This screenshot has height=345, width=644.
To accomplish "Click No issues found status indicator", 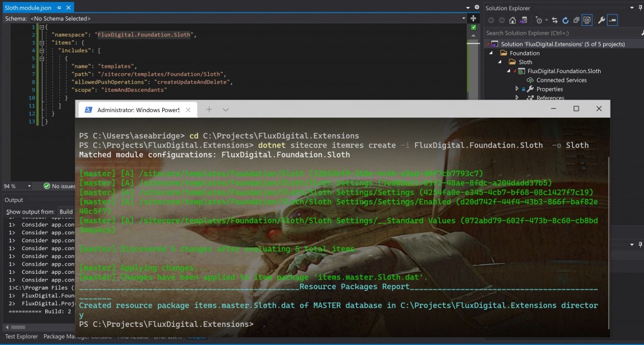I will pyautogui.click(x=59, y=186).
